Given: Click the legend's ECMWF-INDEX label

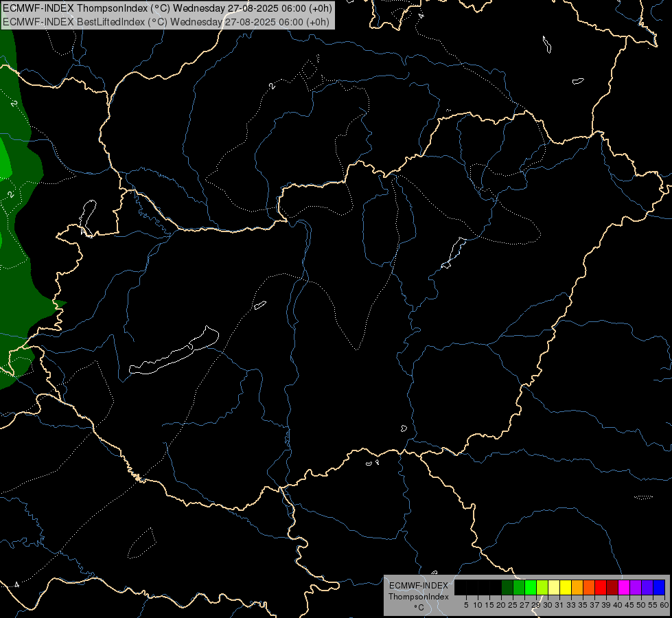Looking at the screenshot, I should click(x=418, y=586).
